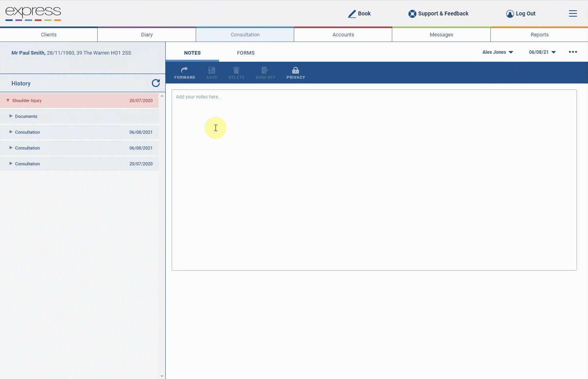Click the history scrollbar up arrow
This screenshot has height=379, width=588.
point(162,96)
